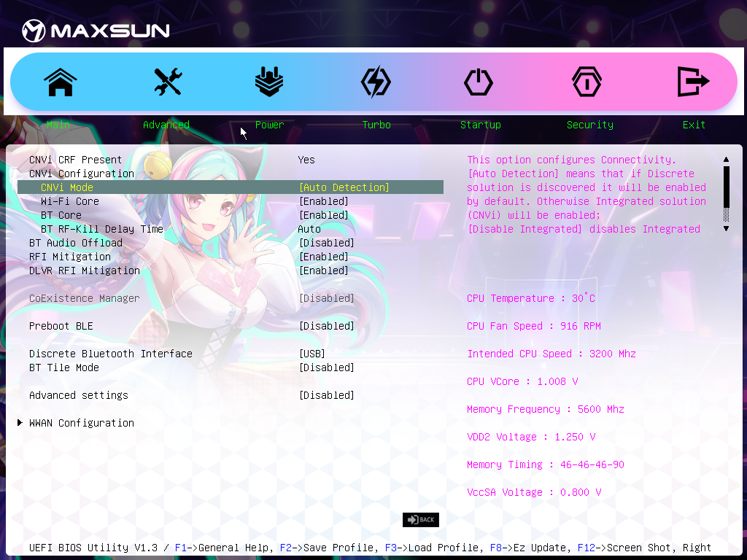Click the Exit door arrow icon
747x560 pixels.
(693, 82)
